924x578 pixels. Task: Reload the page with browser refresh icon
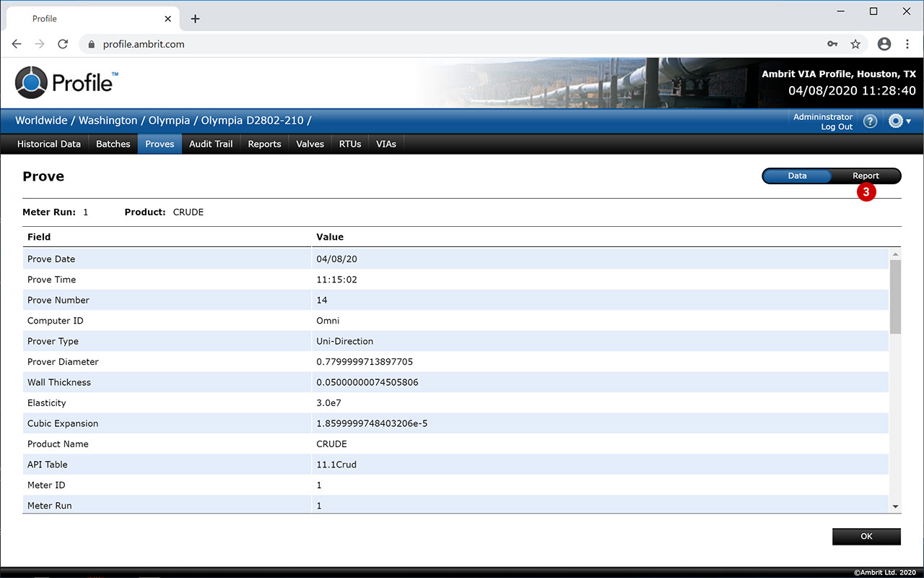click(x=63, y=44)
